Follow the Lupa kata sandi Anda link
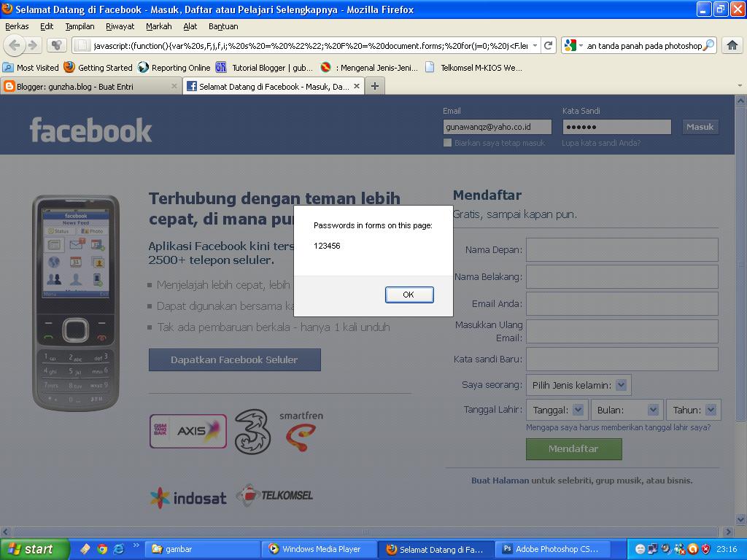Viewport: 747px width, 560px height. click(x=601, y=143)
